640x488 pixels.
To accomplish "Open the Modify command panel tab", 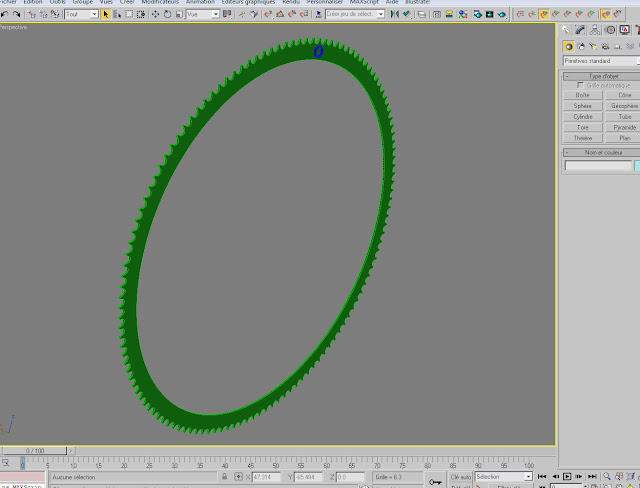I will [x=580, y=30].
